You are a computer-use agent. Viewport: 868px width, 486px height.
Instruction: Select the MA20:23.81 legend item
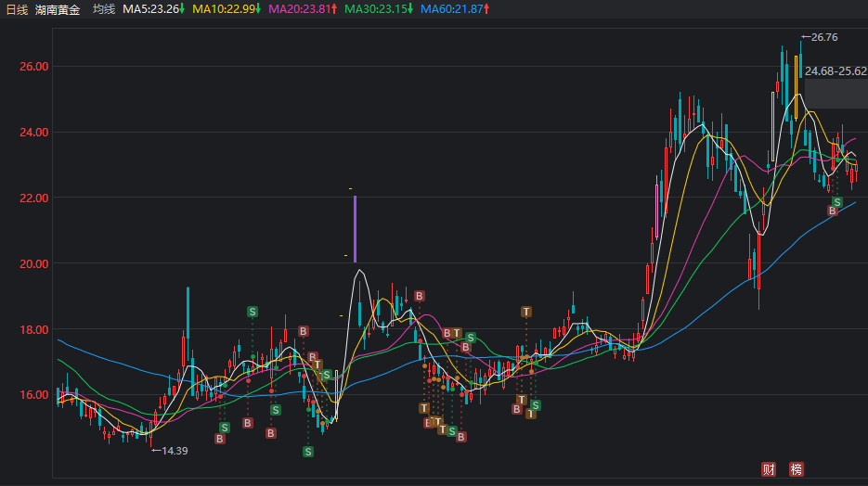click(302, 8)
